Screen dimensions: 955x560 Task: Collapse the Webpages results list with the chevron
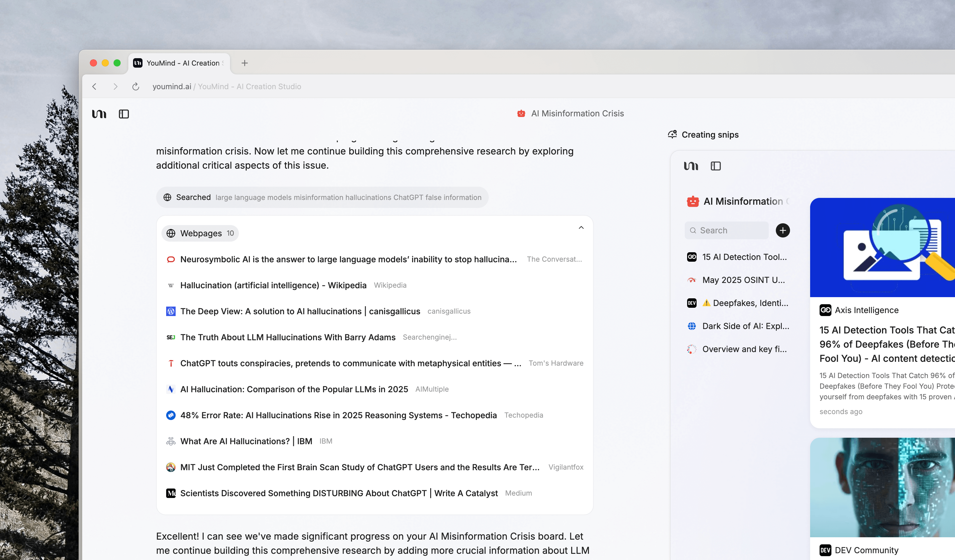point(581,227)
